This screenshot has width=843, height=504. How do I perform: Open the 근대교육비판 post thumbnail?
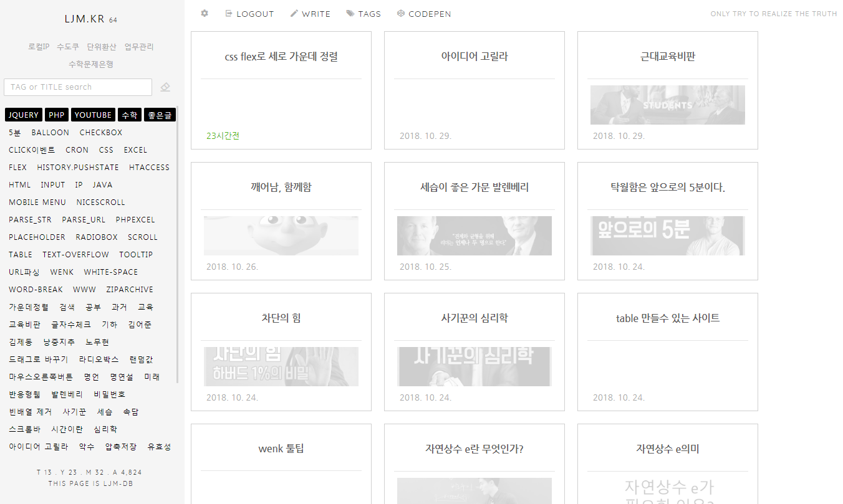(667, 105)
